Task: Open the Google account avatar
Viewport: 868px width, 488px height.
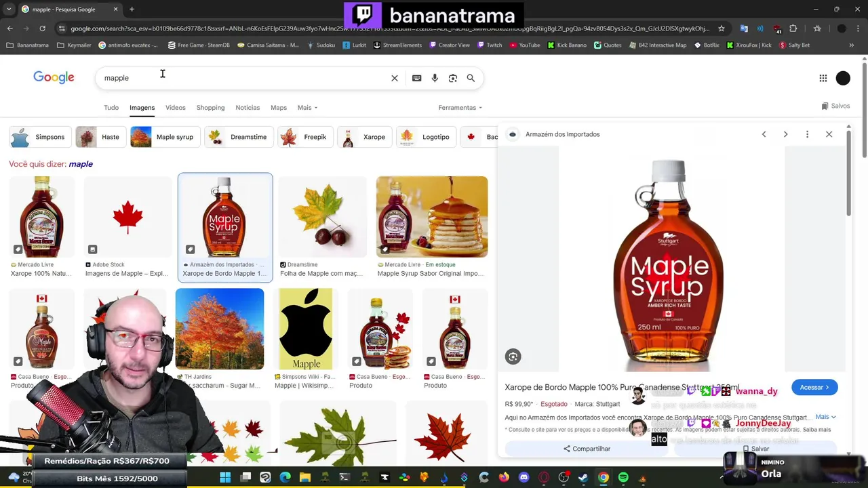Action: [843, 78]
